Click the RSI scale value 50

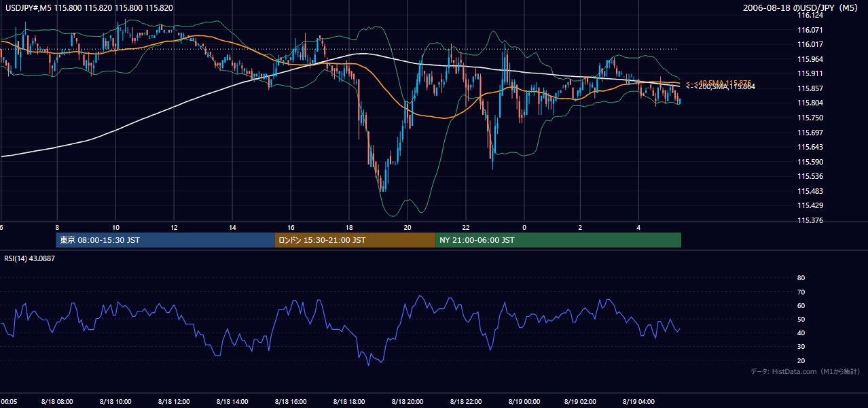coord(801,319)
